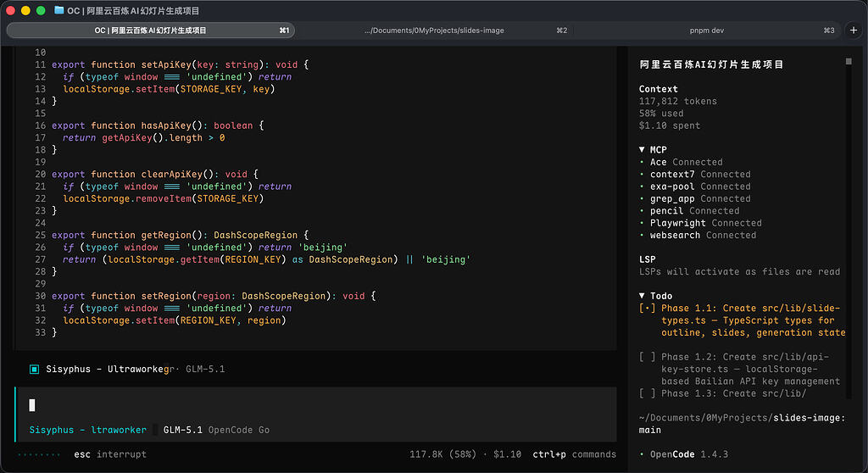The width and height of the screenshot is (868, 473).
Task: Click code line 25 getRegion function declaration
Action: coord(180,235)
